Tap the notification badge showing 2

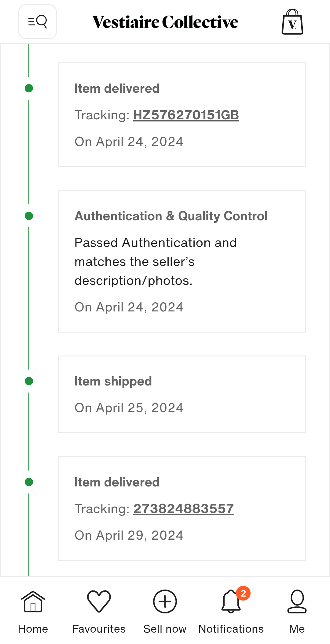pyautogui.click(x=243, y=594)
